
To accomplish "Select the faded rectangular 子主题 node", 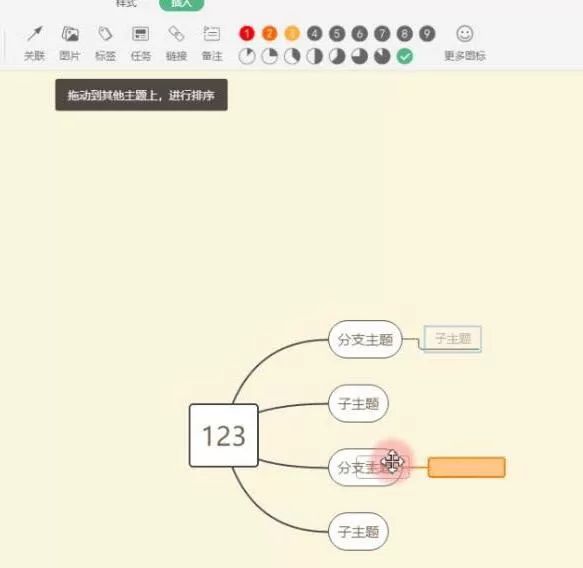I will pyautogui.click(x=452, y=339).
